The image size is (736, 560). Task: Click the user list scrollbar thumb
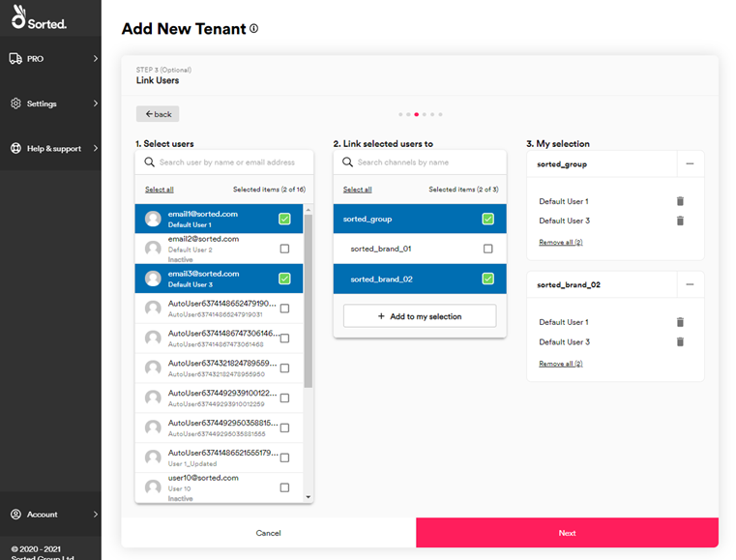pos(309,301)
